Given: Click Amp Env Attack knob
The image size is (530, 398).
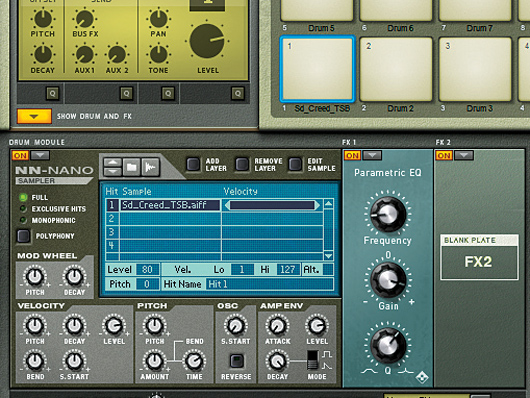Looking at the screenshot, I should 278,326.
